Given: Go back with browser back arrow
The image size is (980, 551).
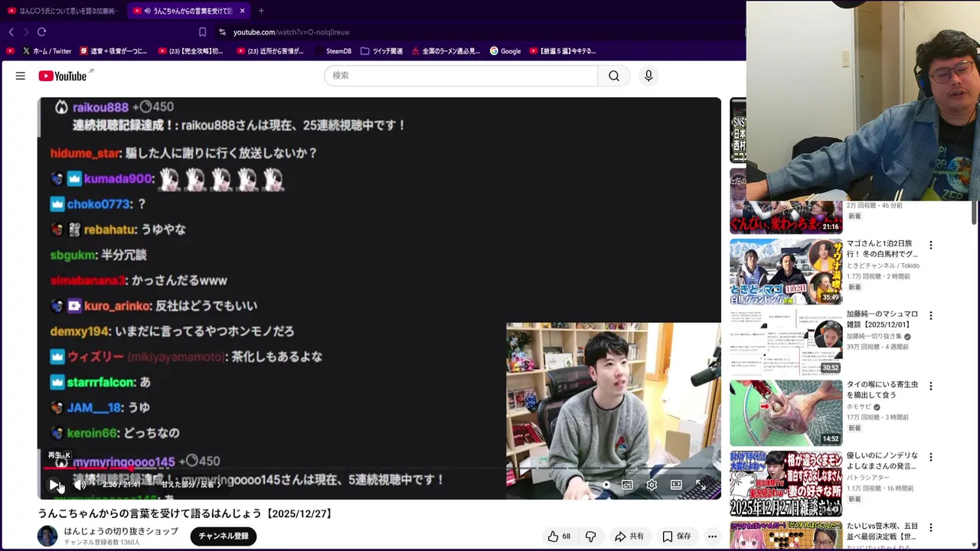Looking at the screenshot, I should (11, 32).
